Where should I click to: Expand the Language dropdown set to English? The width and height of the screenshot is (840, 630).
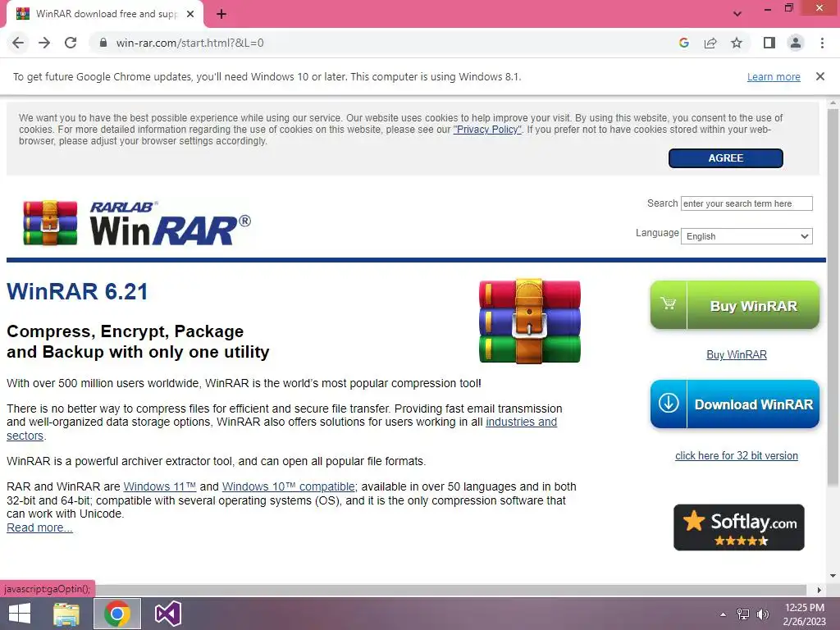[746, 236]
